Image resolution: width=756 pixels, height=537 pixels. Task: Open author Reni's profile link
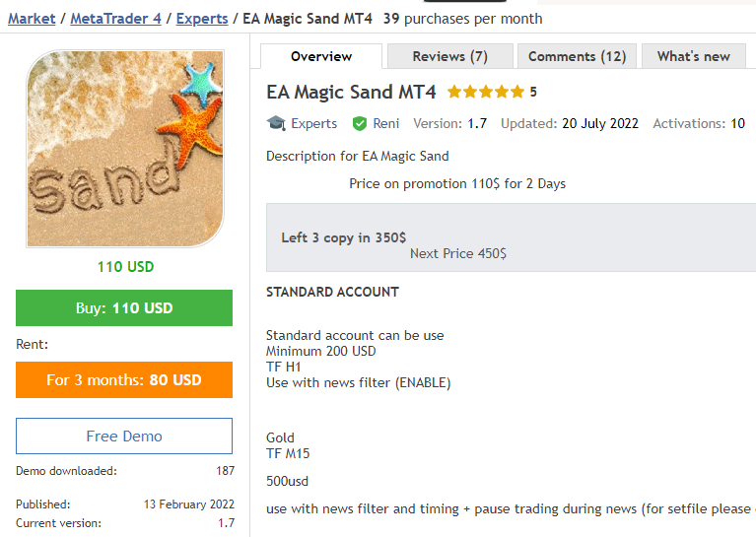tap(386, 123)
